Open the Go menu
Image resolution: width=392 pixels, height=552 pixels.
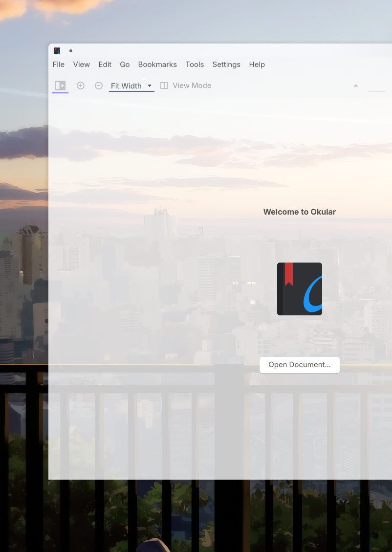click(125, 65)
